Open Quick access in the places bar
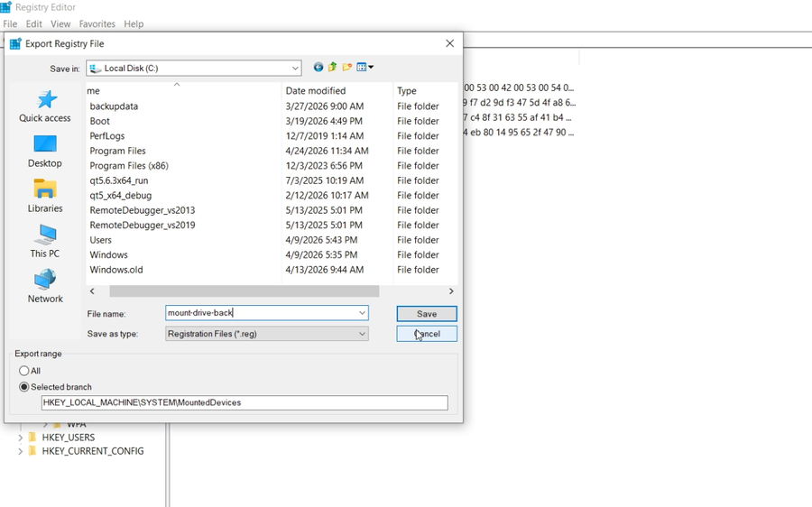 (x=45, y=106)
